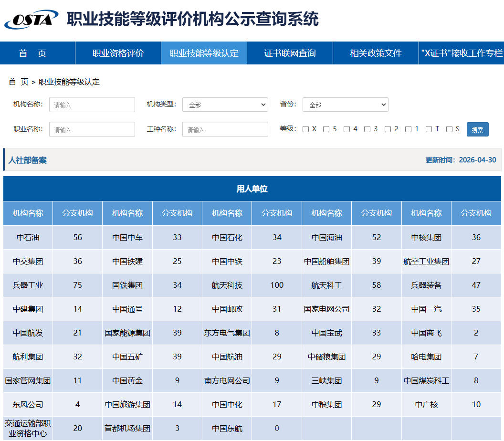504x441 pixels.
Task: Click the 100 branch count cell
Action: click(x=277, y=285)
